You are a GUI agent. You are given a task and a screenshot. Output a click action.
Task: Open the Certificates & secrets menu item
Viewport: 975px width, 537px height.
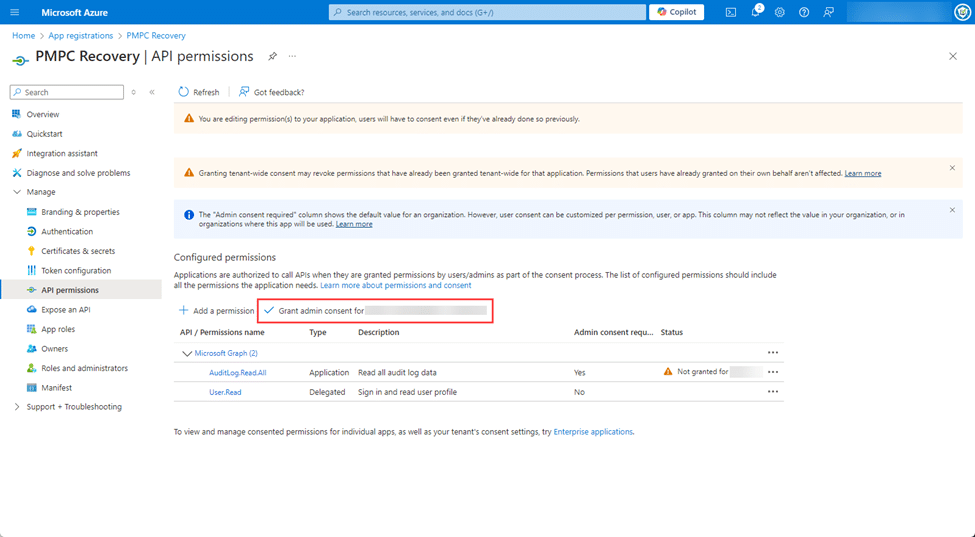[x=78, y=251]
